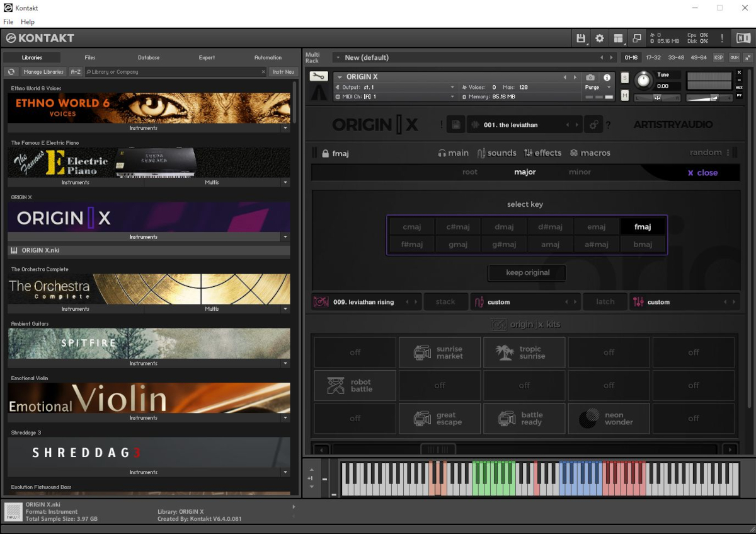Expand ORIGIN X library Instruments dropdown arrow
This screenshot has height=534, width=756.
285,237
